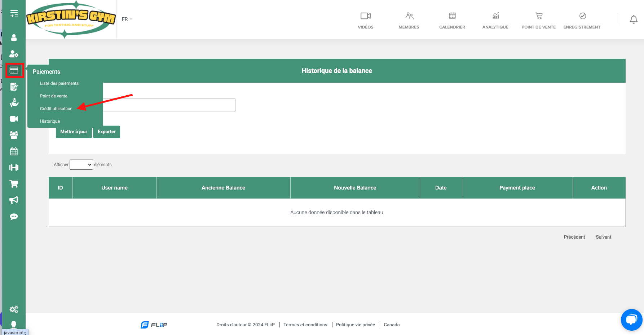Screen dimensions: 644x335
Task: Click the search input field
Action: (169, 105)
